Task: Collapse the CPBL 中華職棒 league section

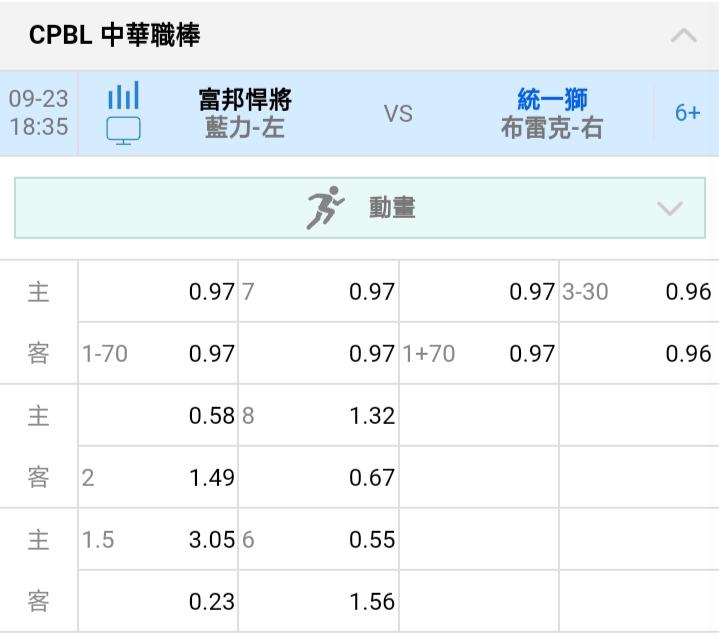Action: pyautogui.click(x=684, y=35)
